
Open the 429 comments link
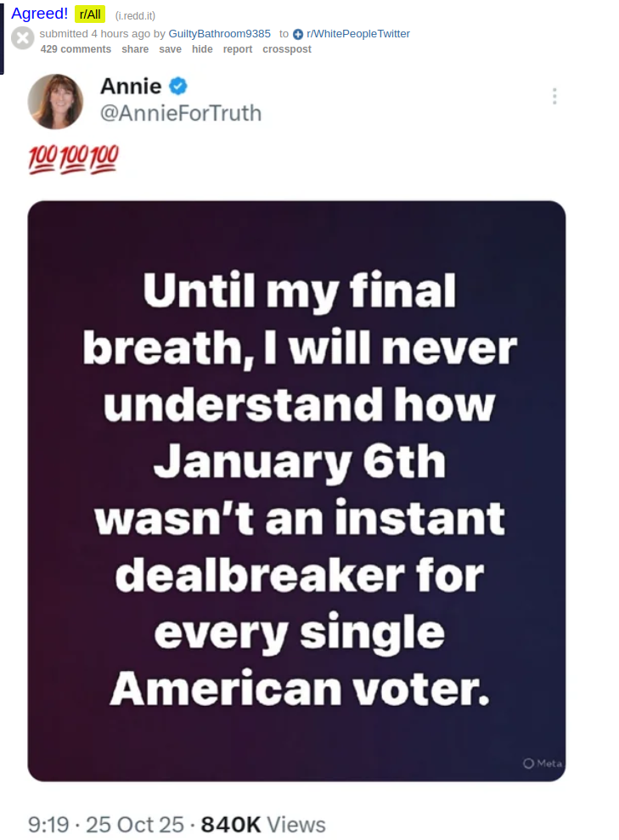(76, 49)
